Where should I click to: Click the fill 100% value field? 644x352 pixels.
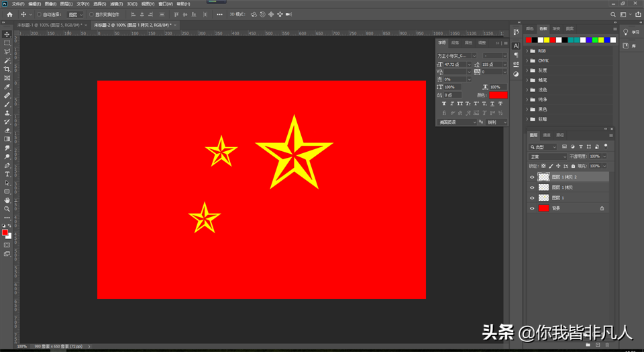click(595, 166)
